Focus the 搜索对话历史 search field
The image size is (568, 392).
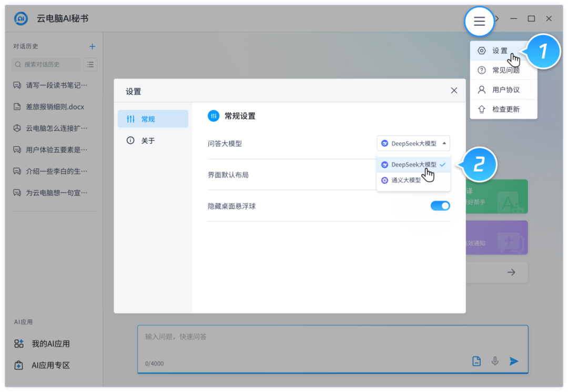(x=46, y=65)
